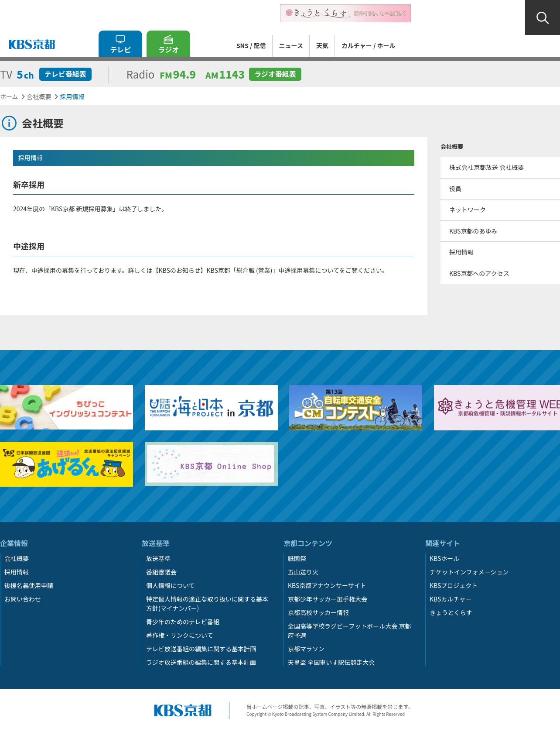This screenshot has width=560, height=732.
Task: Click footer 個人情報について link
Action: coord(170,586)
